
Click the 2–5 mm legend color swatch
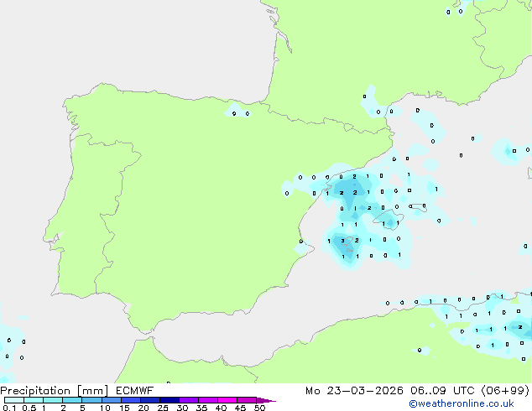pyautogui.click(x=72, y=400)
